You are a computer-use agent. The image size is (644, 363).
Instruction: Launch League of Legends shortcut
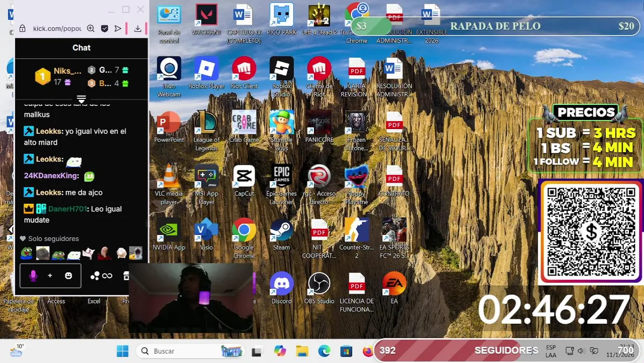tap(206, 131)
